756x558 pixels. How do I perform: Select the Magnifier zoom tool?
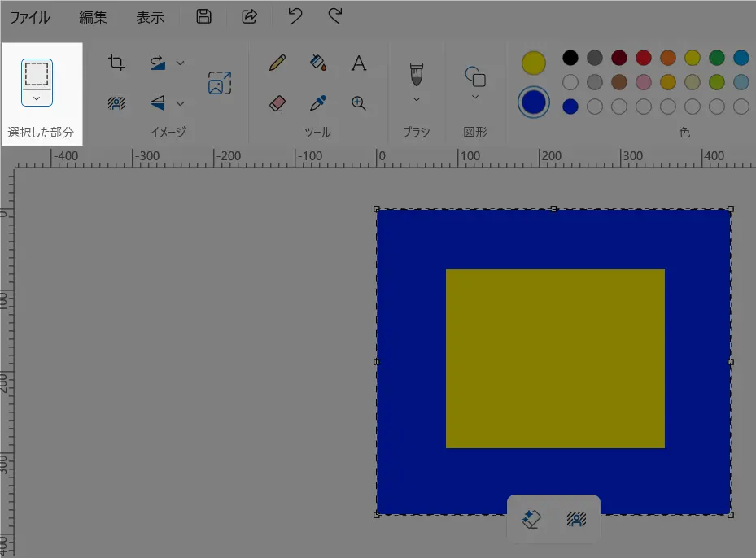358,103
